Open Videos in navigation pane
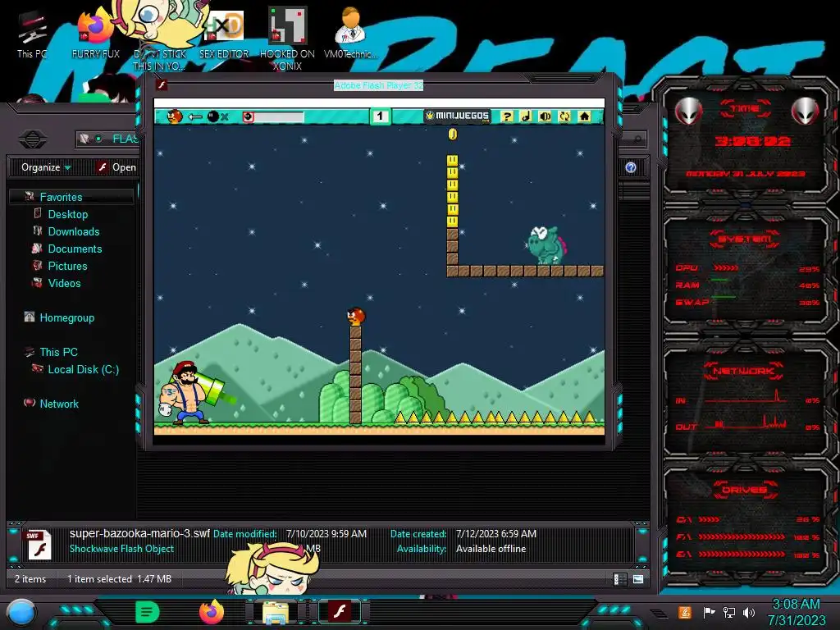This screenshot has height=630, width=840. [64, 283]
